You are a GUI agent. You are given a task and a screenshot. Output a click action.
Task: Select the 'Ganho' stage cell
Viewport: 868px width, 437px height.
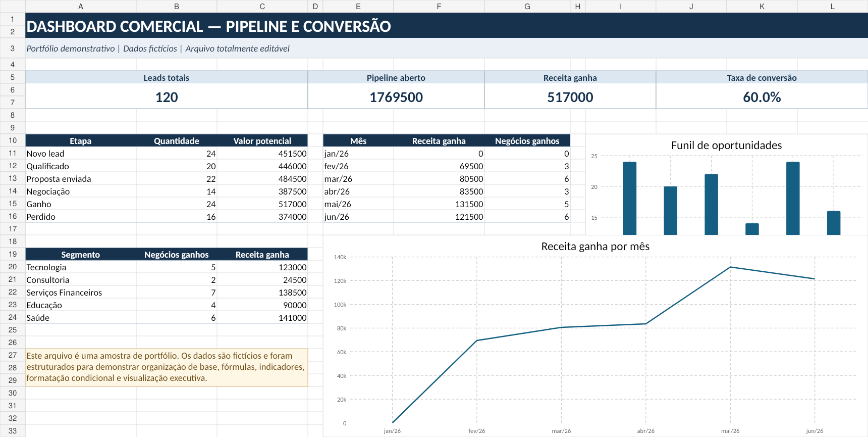tap(81, 204)
